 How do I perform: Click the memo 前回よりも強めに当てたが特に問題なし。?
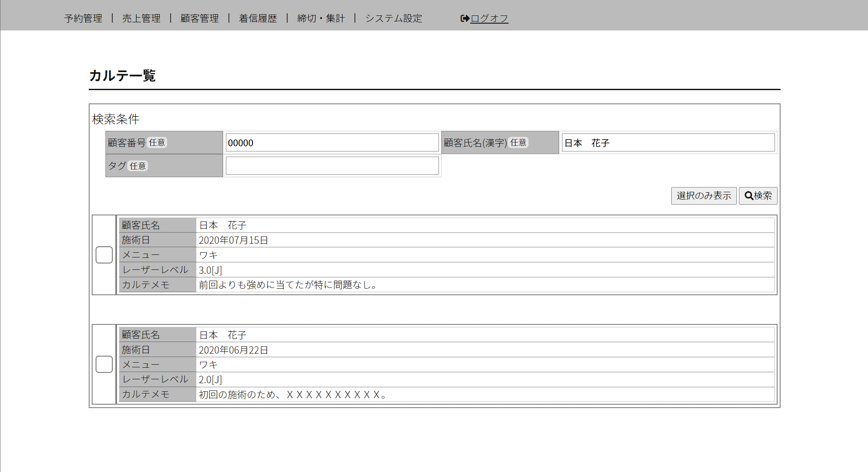[288, 285]
